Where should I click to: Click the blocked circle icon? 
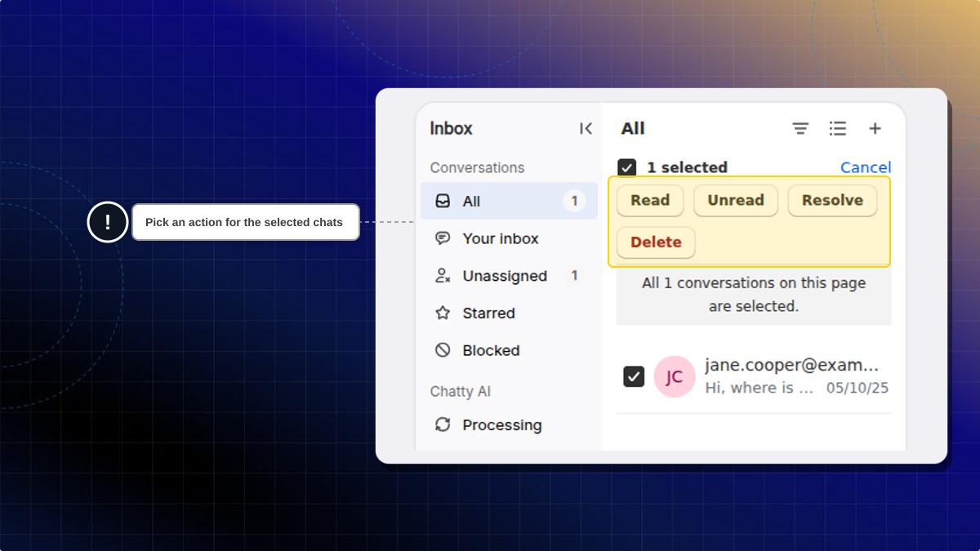coord(443,350)
